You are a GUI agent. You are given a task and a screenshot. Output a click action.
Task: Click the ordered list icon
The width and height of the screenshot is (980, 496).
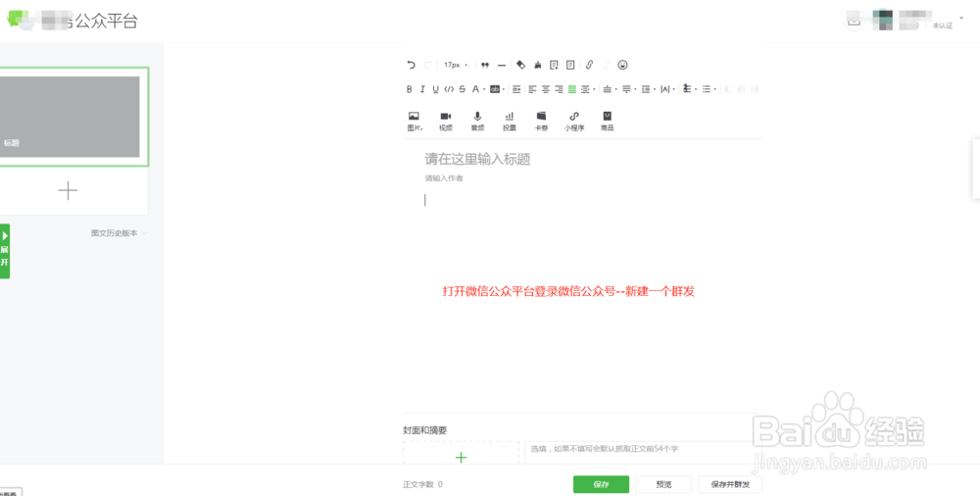coord(686,89)
